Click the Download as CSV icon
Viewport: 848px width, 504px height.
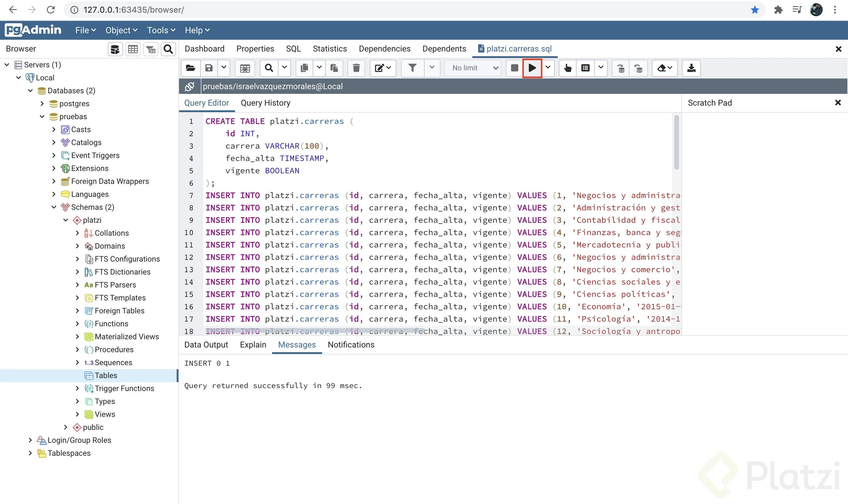coord(691,68)
